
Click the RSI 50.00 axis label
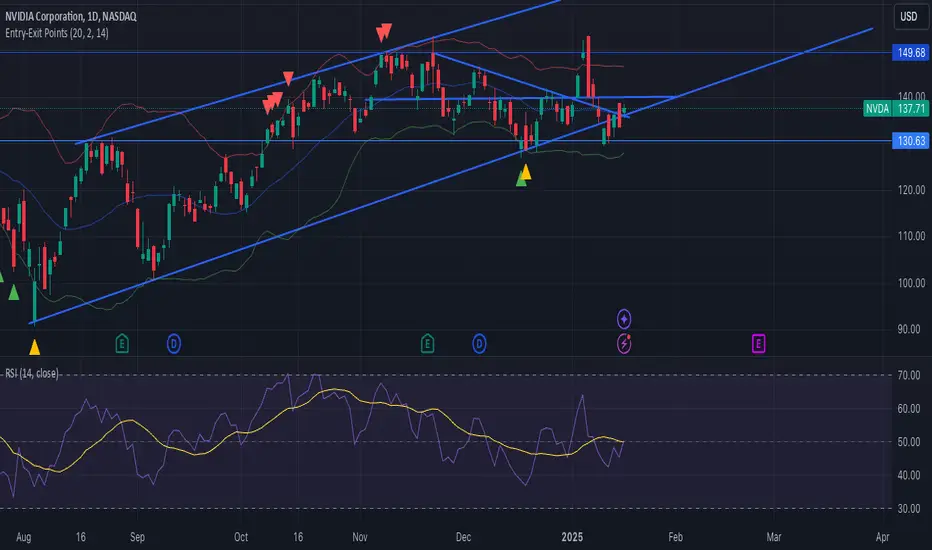tap(909, 442)
